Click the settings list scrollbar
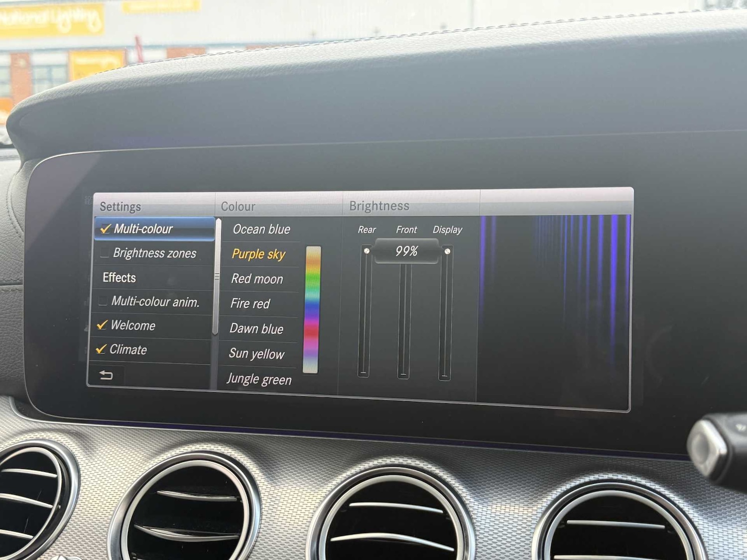This screenshot has width=747, height=560. pyautogui.click(x=216, y=276)
